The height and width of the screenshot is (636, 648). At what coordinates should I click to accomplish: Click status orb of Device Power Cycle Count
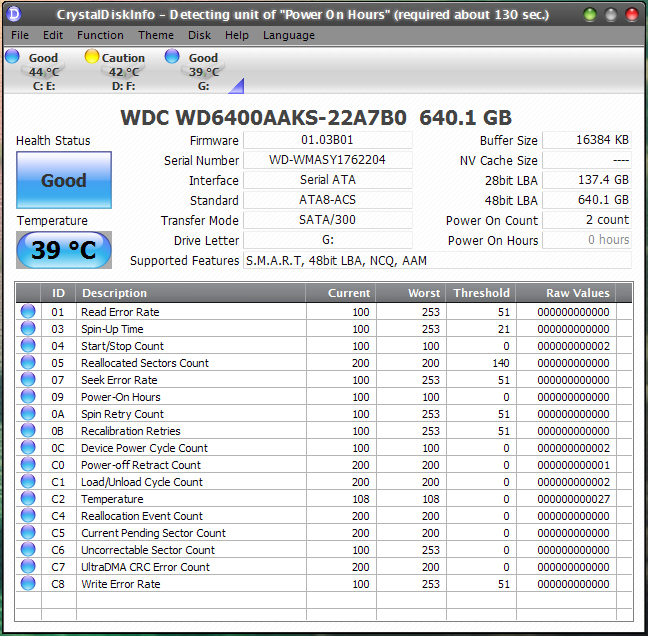pyautogui.click(x=28, y=447)
